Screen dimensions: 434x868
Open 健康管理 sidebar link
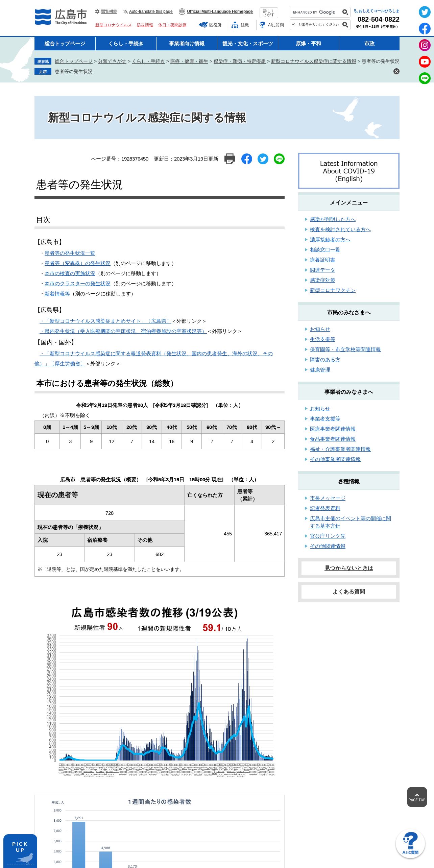click(x=320, y=370)
